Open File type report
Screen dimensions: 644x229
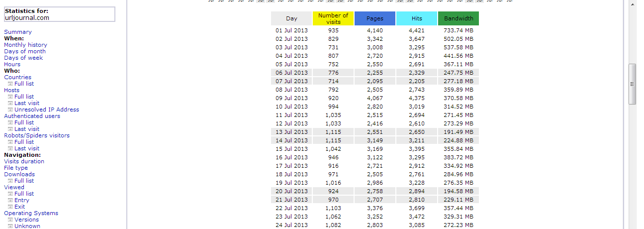pos(16,168)
